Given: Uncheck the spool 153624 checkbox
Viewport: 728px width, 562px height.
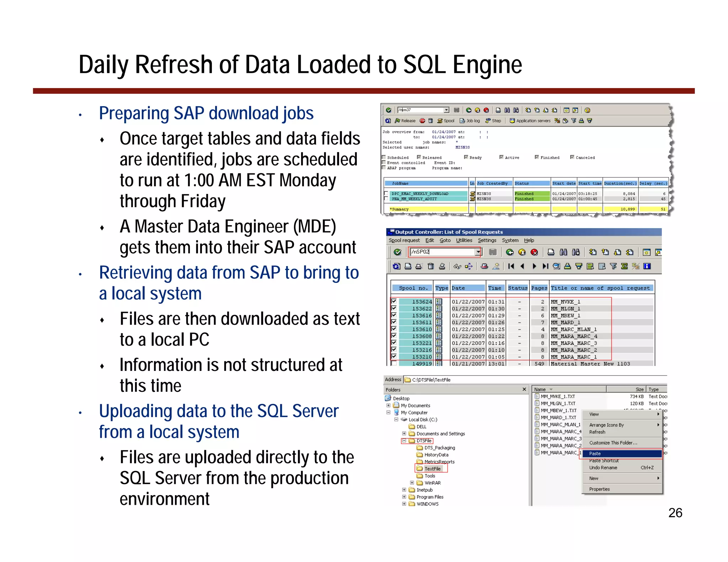Looking at the screenshot, I should click(394, 301).
